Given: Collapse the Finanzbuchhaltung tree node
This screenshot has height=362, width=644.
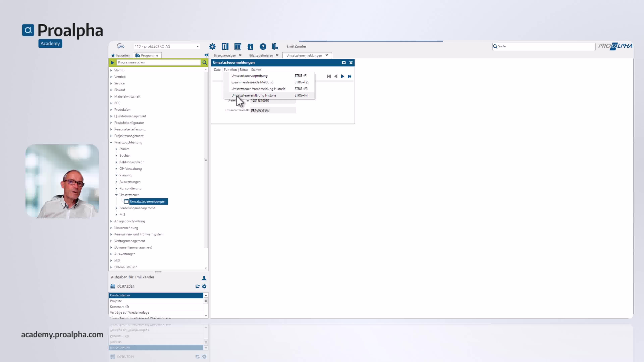Looking at the screenshot, I should click(x=111, y=142).
